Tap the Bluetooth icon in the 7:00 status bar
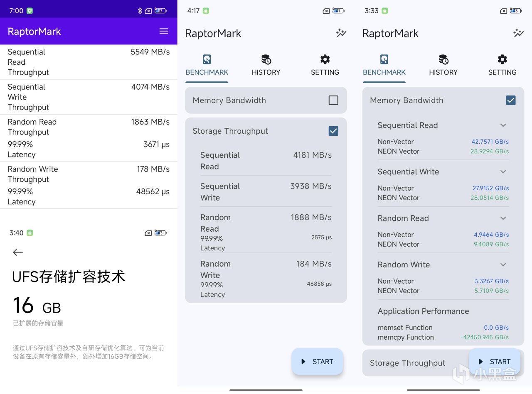Screen dimensions: 532x394 tap(140, 11)
